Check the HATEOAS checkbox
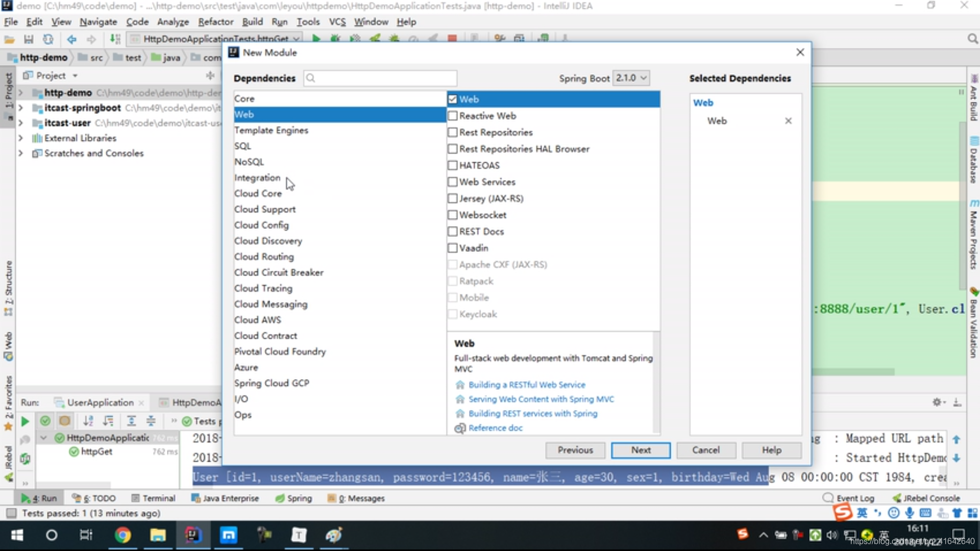Image resolution: width=980 pixels, height=551 pixels. click(x=452, y=165)
